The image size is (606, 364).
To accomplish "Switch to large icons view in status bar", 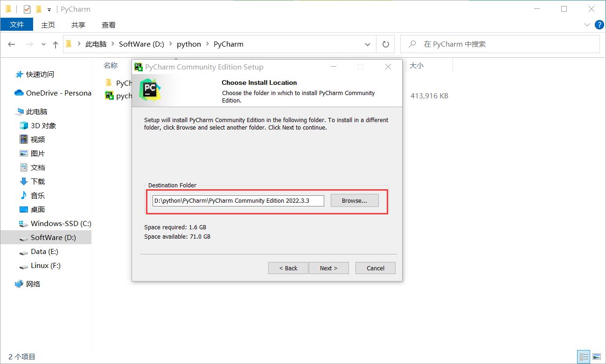I will pos(596,357).
